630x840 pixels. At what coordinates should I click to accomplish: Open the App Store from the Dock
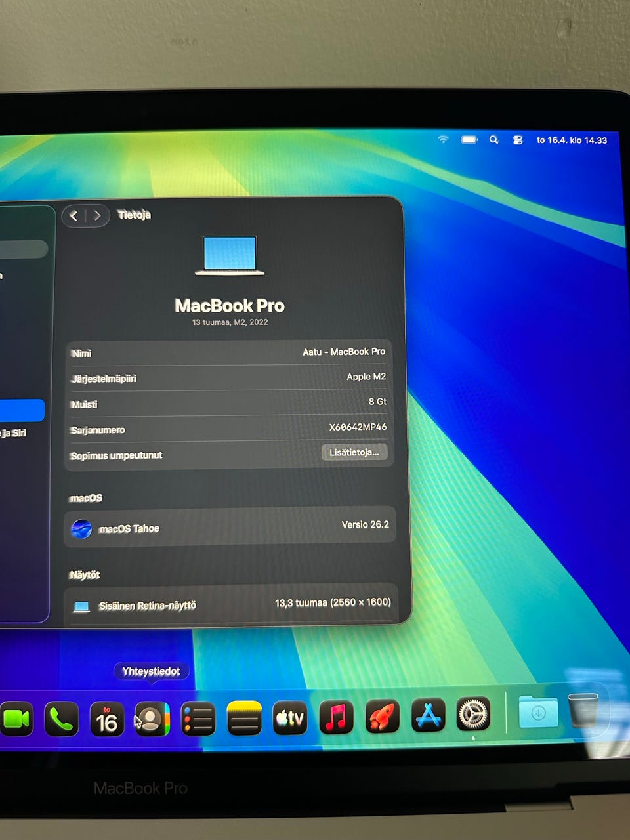tap(428, 715)
